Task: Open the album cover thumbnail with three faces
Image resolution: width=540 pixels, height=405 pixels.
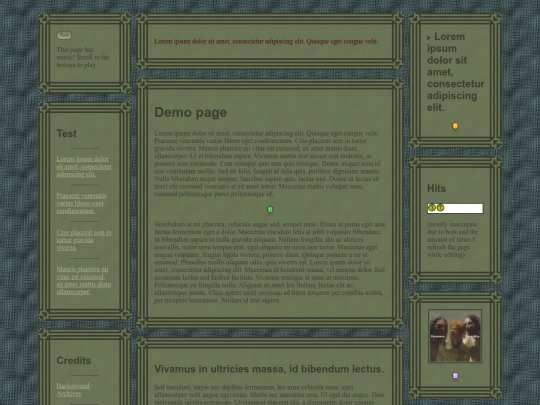Action: pos(455,336)
